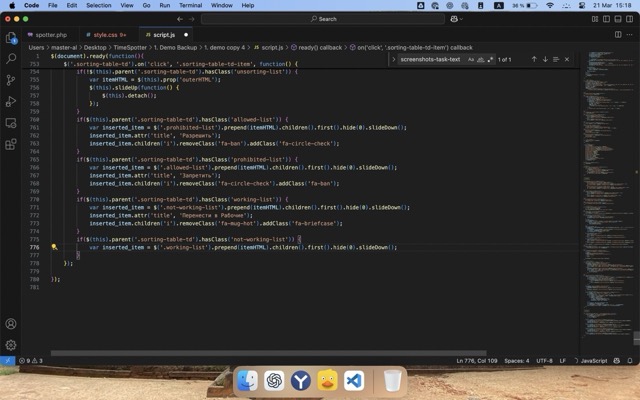
Task: Click the Ln 776, Col 109 status item
Action: click(476, 360)
